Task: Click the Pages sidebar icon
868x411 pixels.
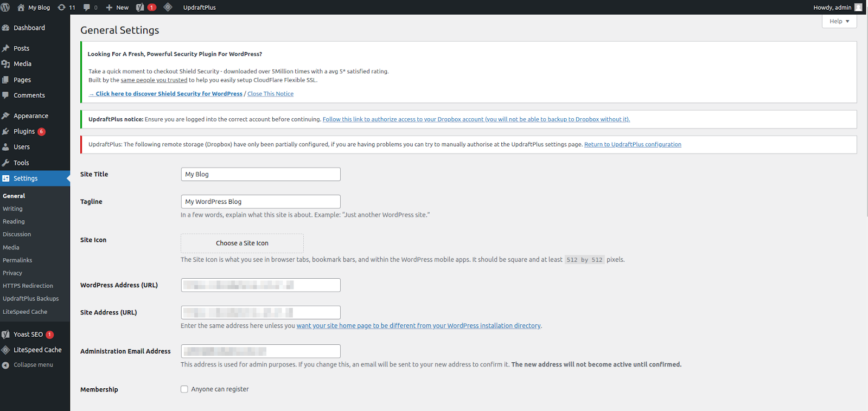Action: (x=5, y=80)
